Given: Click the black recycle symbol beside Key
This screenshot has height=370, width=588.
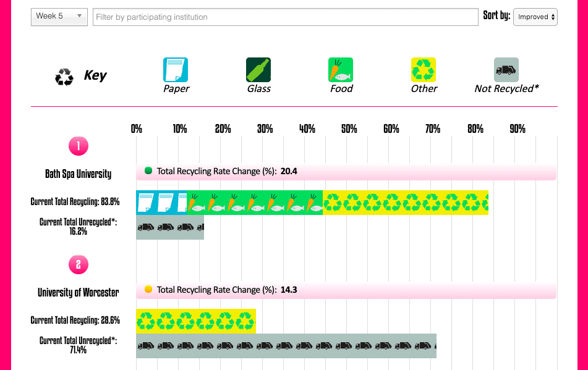Looking at the screenshot, I should pos(64,77).
